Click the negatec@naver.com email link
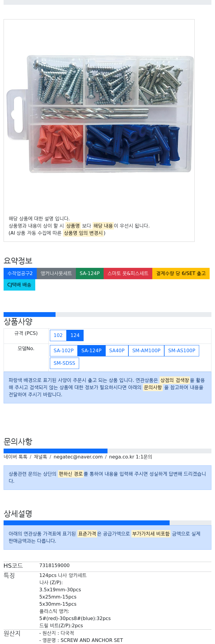The height and width of the screenshot is (644, 215). tap(78, 457)
